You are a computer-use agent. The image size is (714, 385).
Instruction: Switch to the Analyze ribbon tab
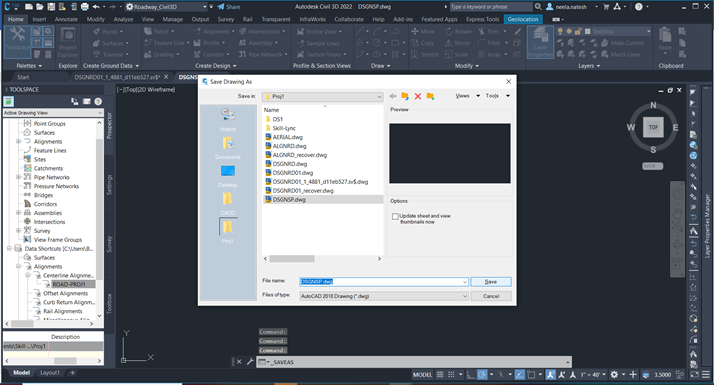coord(123,19)
